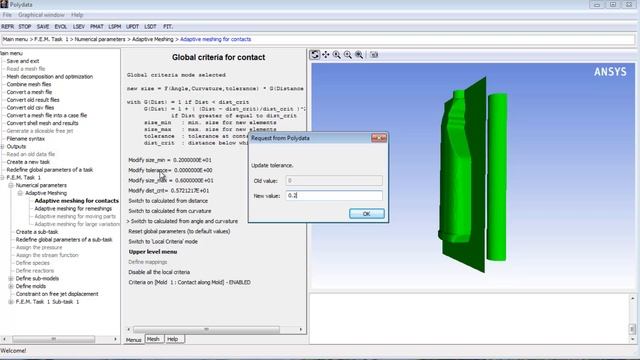Switch to the Mesh tab

153,339
